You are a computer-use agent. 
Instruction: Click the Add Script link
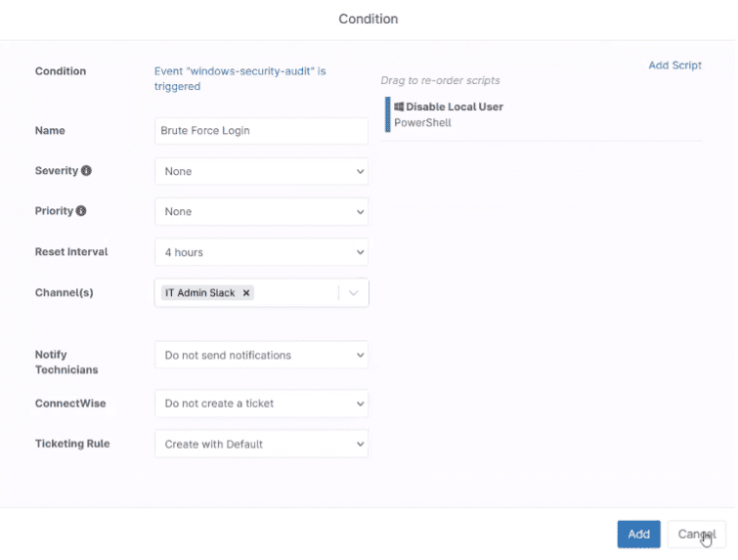pos(674,65)
